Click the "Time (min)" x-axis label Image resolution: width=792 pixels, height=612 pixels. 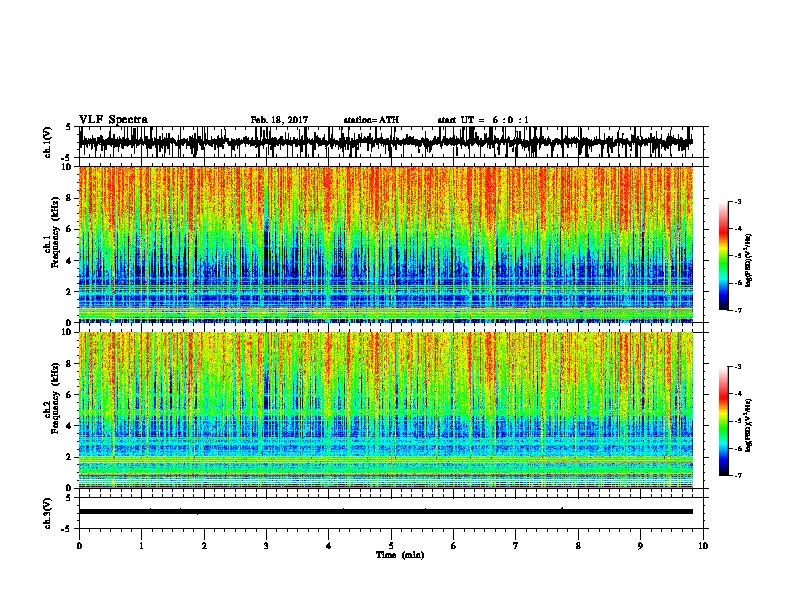coord(400,555)
